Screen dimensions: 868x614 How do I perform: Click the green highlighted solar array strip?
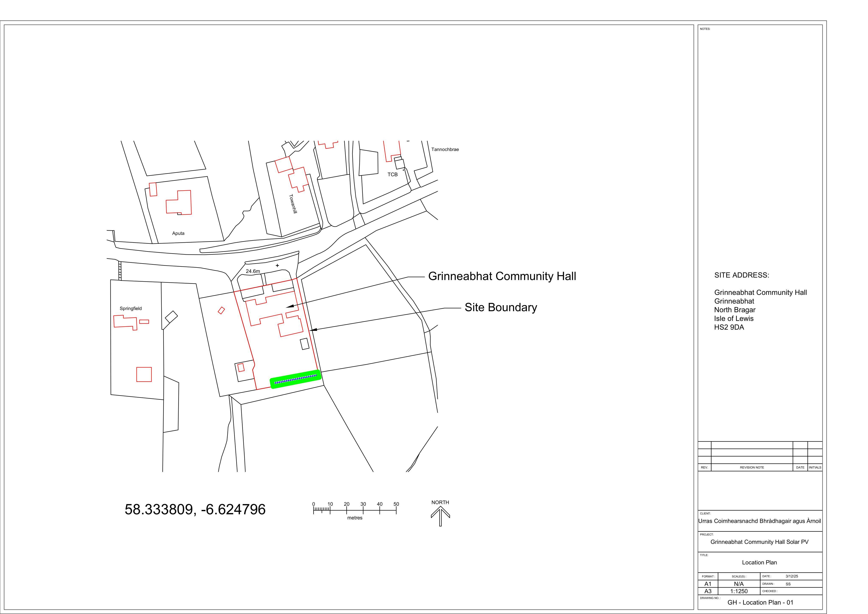pyautogui.click(x=295, y=379)
